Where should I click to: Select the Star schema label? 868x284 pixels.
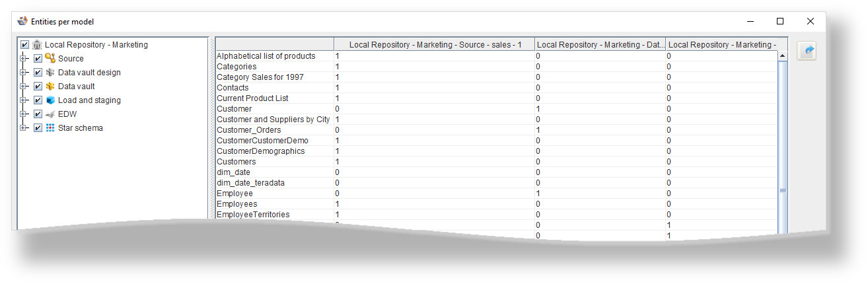(x=81, y=128)
